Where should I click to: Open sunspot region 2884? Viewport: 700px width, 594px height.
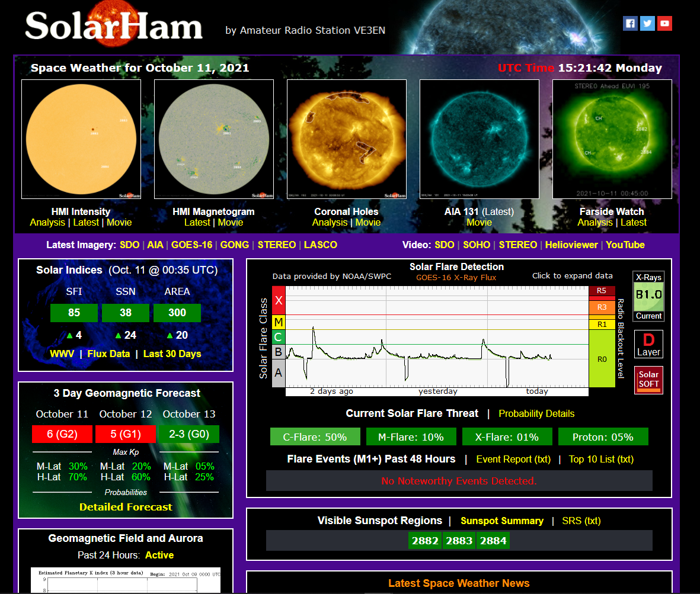[493, 541]
